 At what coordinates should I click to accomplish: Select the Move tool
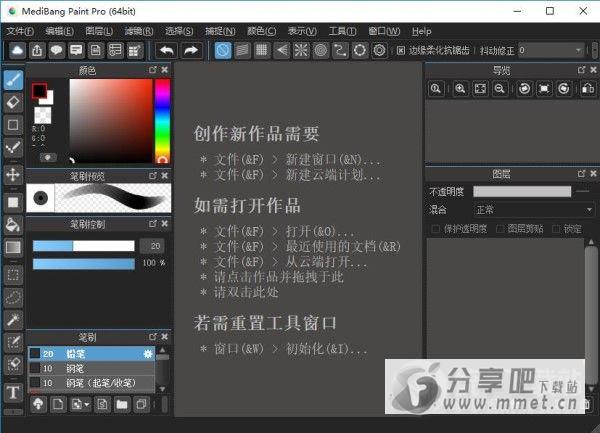(13, 175)
